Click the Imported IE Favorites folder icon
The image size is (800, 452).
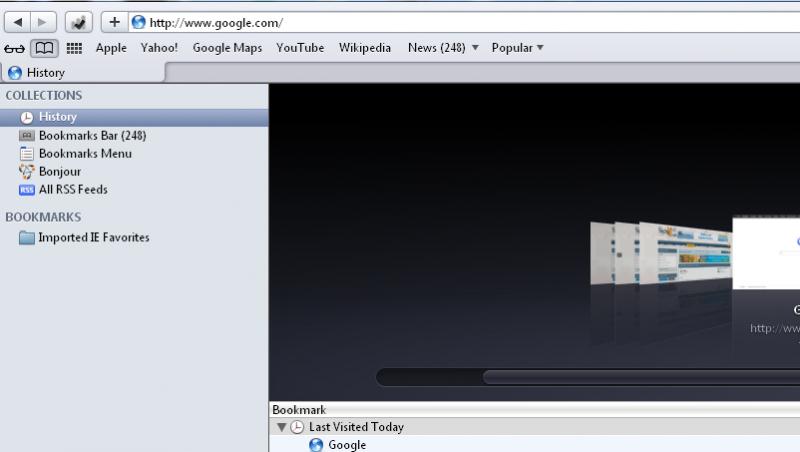point(27,238)
